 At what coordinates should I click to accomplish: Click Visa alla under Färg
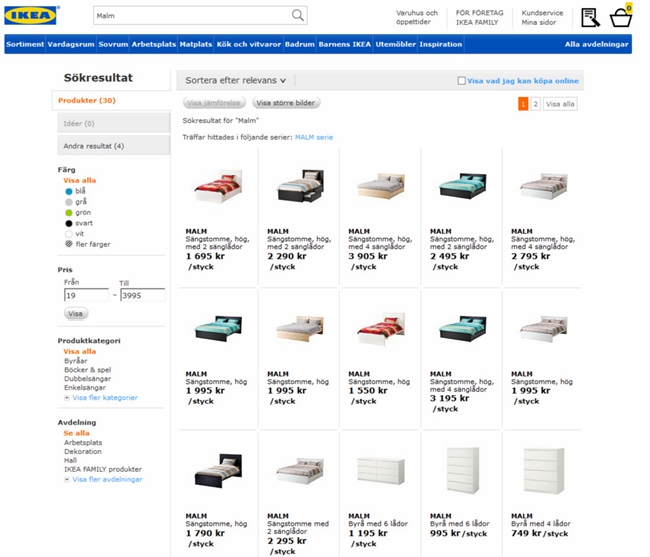click(x=80, y=180)
